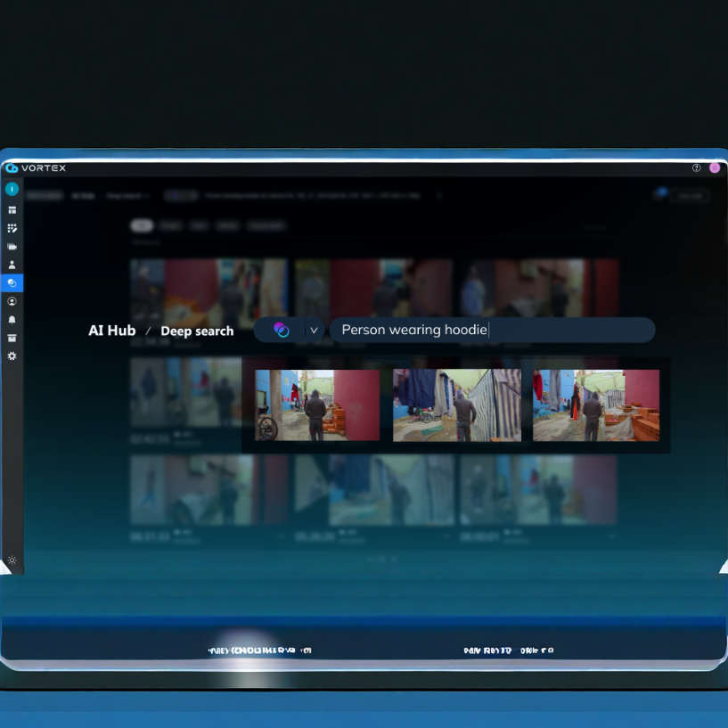Viewport: 728px width, 728px height.
Task: Open the user profile circle icon in sidebar
Action: [x=12, y=301]
